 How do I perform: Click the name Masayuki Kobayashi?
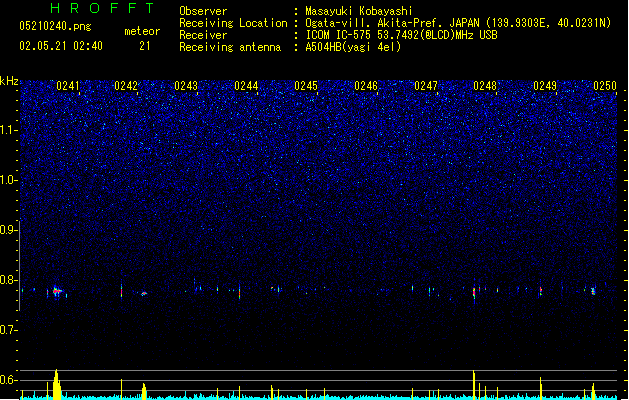(359, 11)
